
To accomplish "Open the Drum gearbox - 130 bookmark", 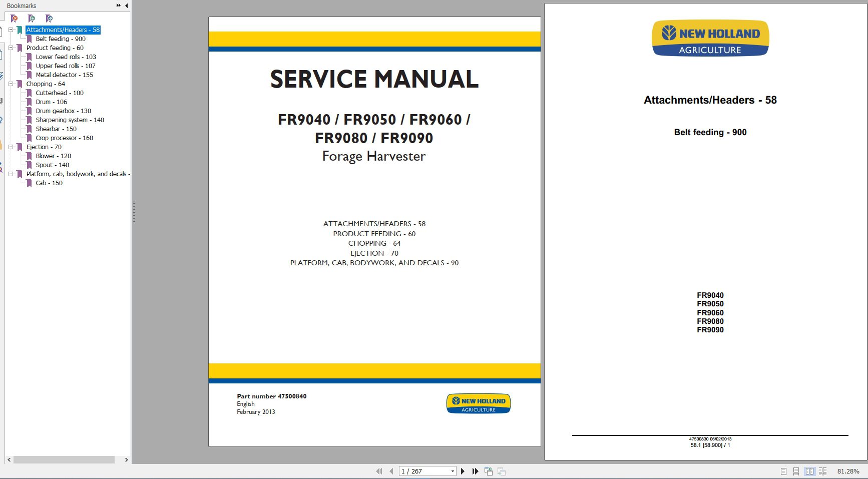I will (x=64, y=111).
